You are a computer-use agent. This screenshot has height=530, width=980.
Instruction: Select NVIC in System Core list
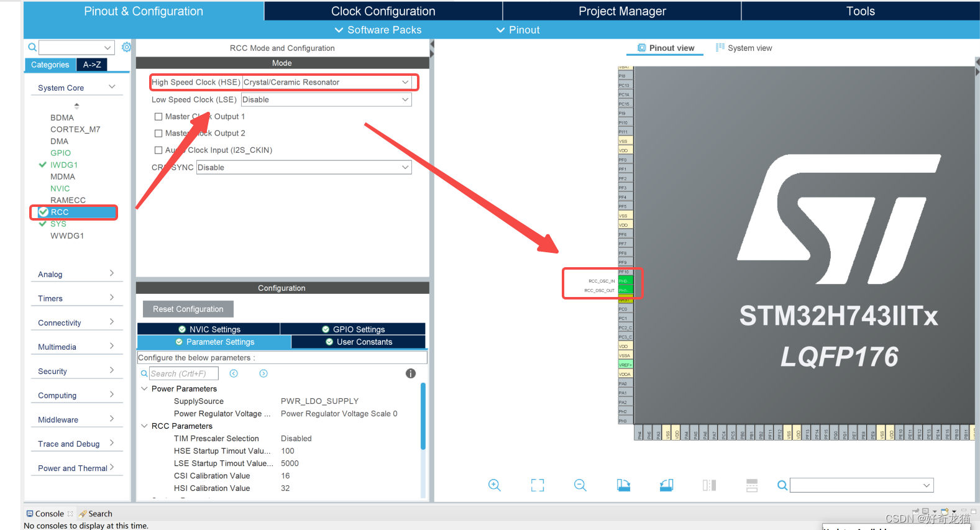(x=60, y=188)
